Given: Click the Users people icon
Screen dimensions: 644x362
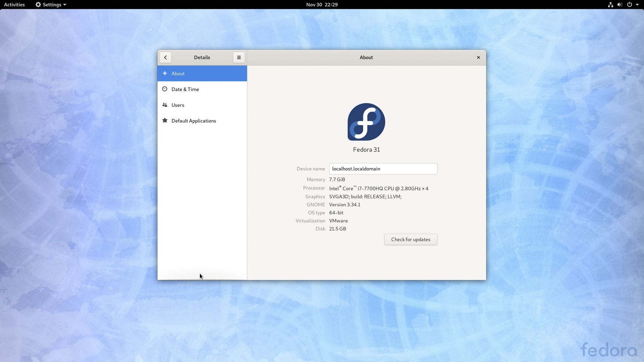Looking at the screenshot, I should coord(165,105).
